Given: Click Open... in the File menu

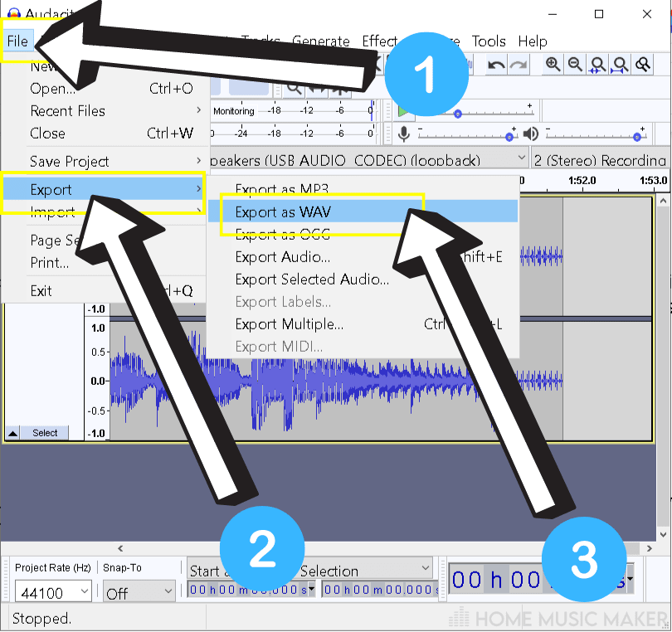Looking at the screenshot, I should (103, 89).
